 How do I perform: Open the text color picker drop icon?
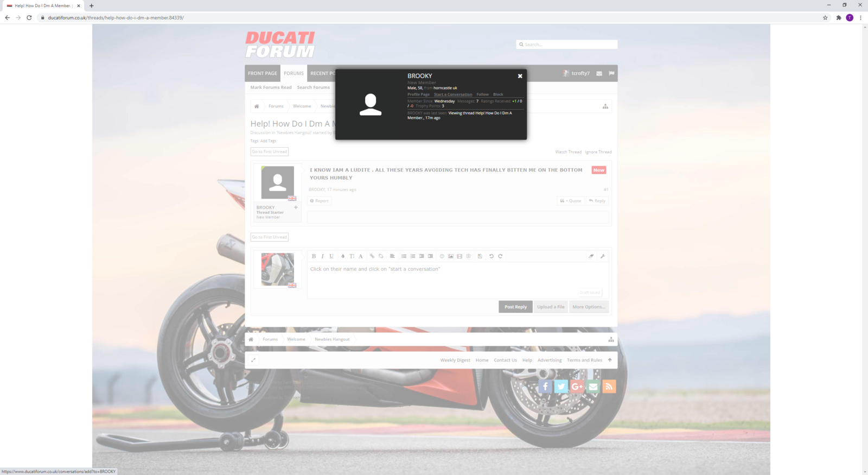(x=342, y=256)
